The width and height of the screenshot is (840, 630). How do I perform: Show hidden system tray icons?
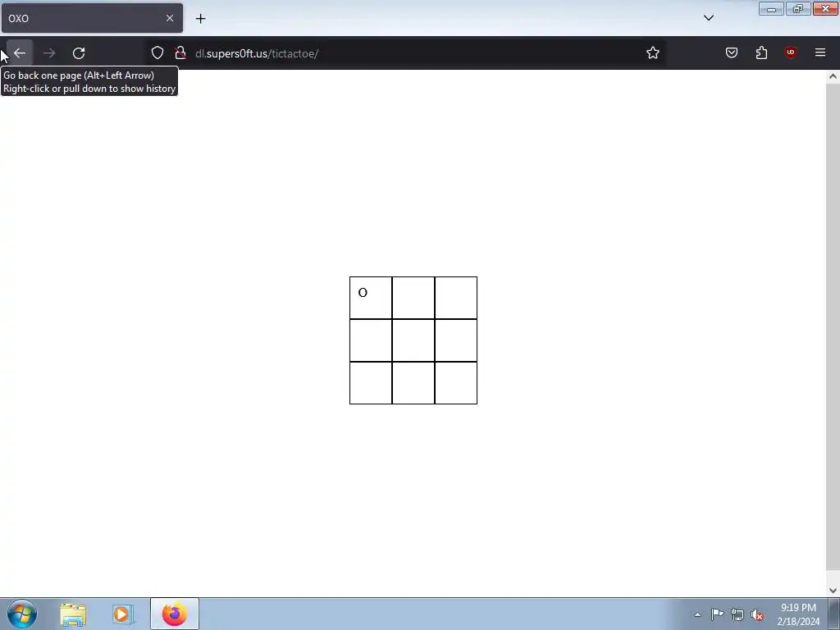697,614
